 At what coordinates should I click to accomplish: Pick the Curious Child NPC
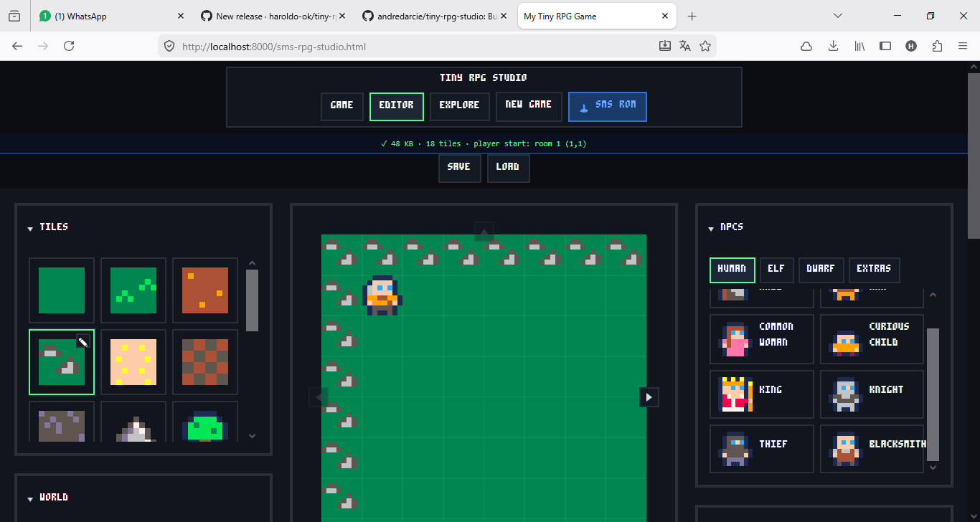click(872, 339)
